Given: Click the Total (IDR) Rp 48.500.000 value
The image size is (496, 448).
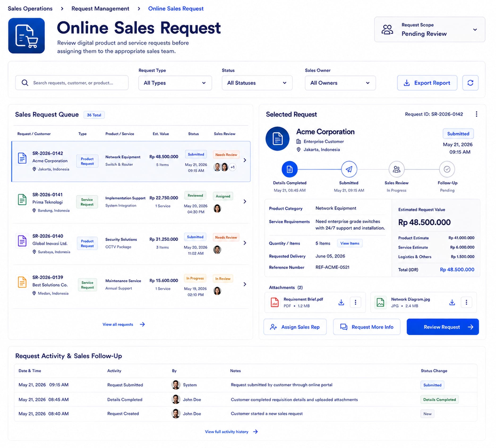Looking at the screenshot, I should (457, 270).
